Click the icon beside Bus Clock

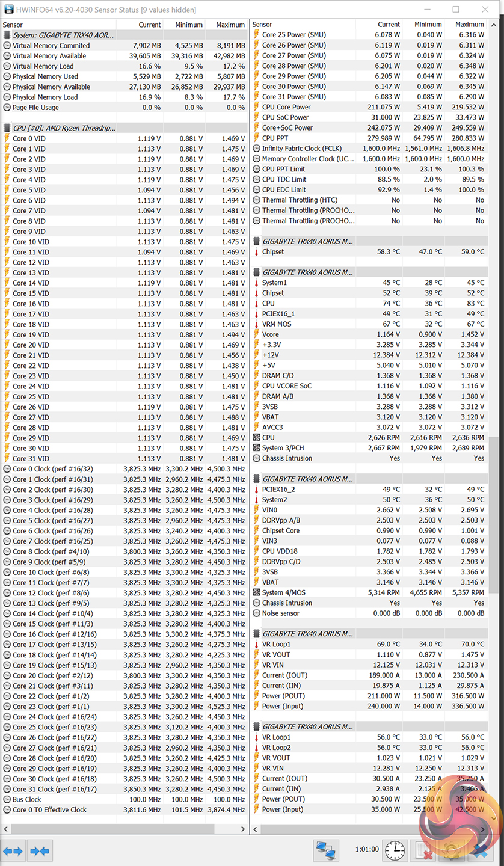7,799
